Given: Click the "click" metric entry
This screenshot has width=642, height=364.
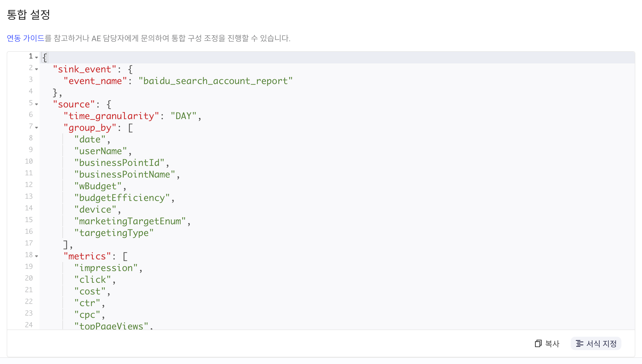Looking at the screenshot, I should tap(93, 280).
